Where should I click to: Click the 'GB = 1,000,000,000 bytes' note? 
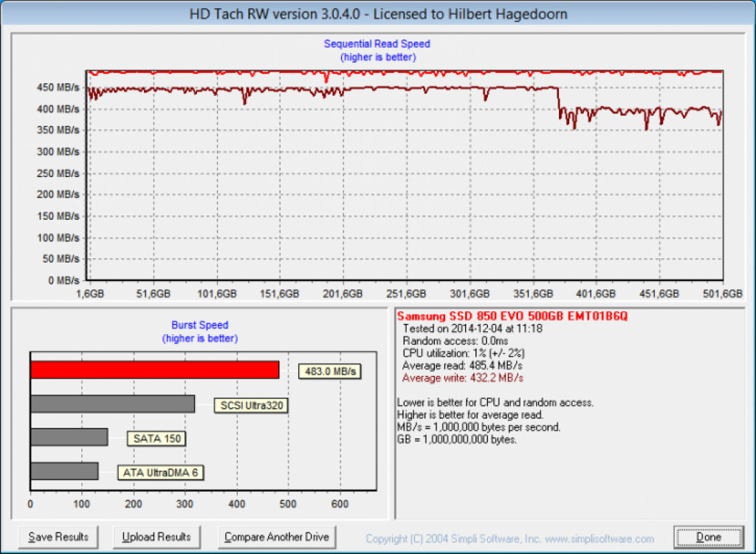456,440
